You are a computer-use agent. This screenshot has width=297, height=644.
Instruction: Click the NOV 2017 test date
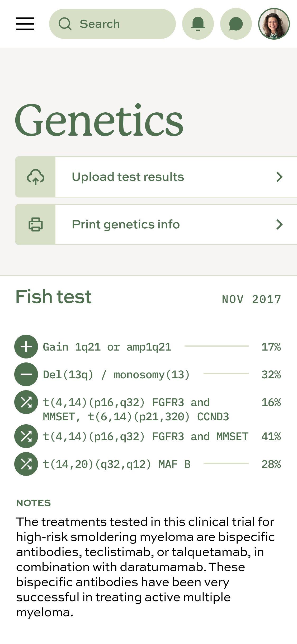tap(251, 299)
